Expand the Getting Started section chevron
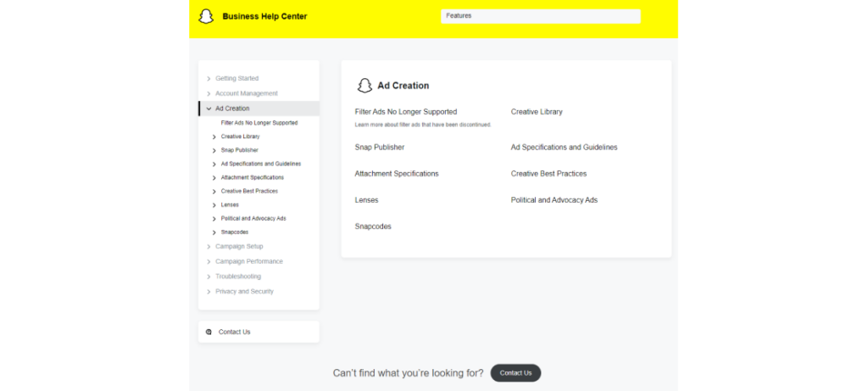This screenshot has height=391, width=868. click(x=209, y=79)
